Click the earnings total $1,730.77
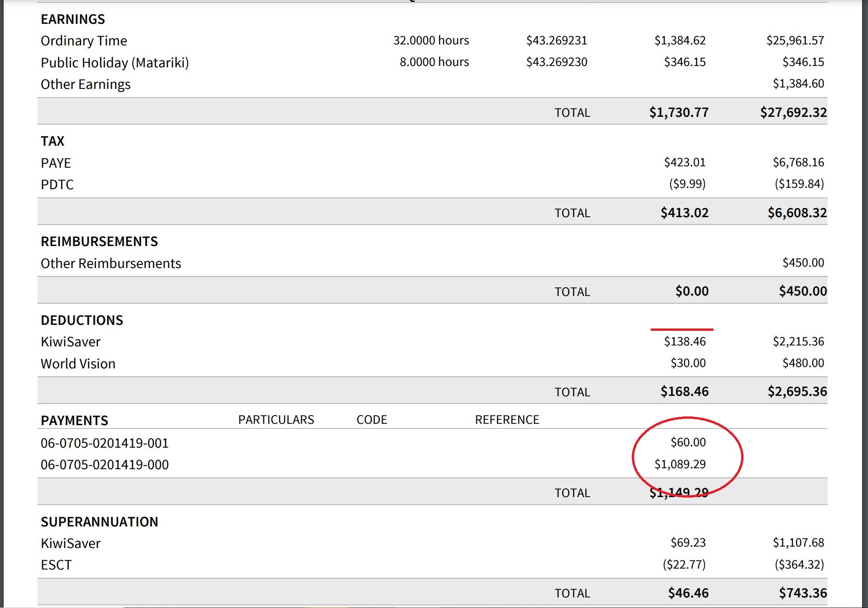 coord(678,112)
